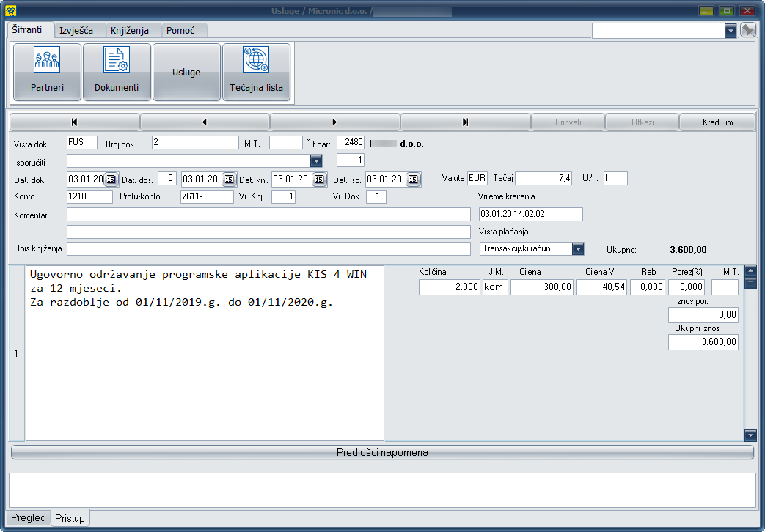The width and height of the screenshot is (765, 532).
Task: Jump to last record arrow
Action: [465, 122]
